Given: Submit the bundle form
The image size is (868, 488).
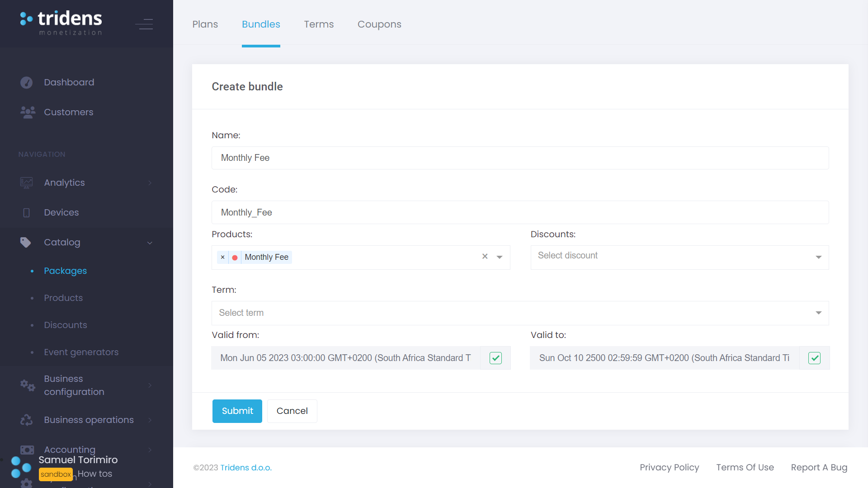Looking at the screenshot, I should tap(237, 411).
